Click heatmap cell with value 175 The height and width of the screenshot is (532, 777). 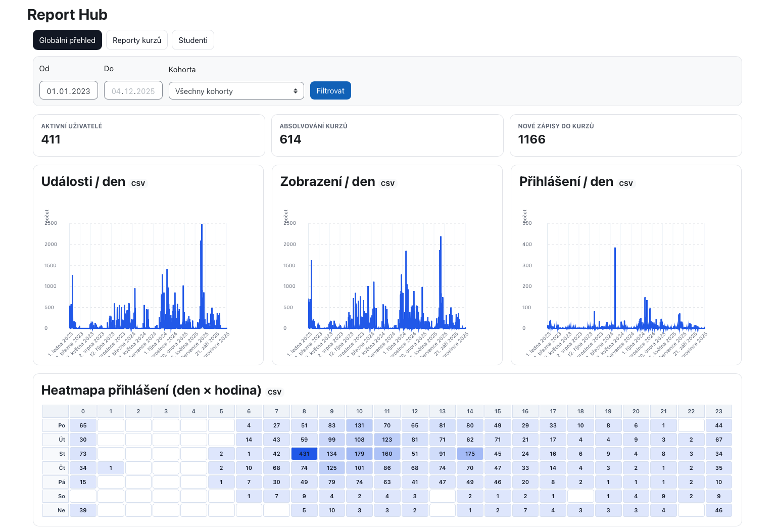470,454
